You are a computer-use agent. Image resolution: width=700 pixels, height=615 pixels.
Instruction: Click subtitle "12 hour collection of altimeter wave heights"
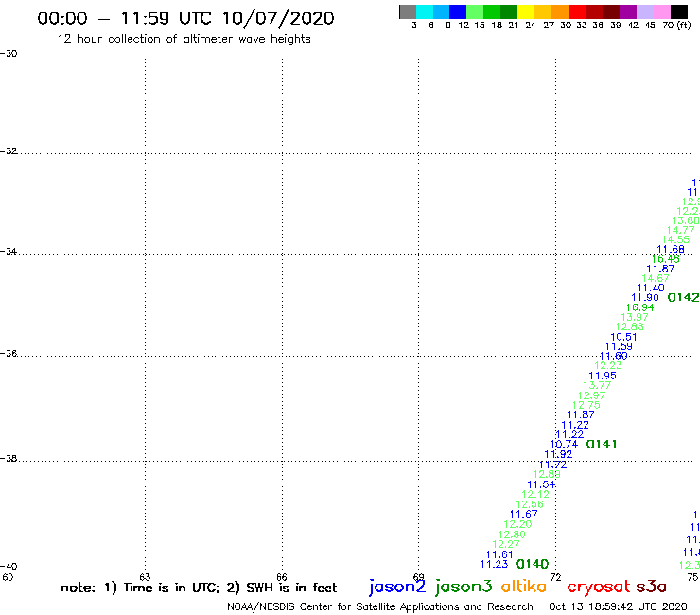point(184,39)
